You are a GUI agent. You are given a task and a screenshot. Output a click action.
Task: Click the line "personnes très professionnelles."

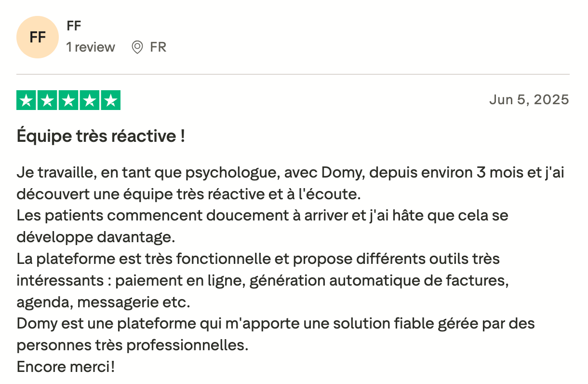coord(132,345)
